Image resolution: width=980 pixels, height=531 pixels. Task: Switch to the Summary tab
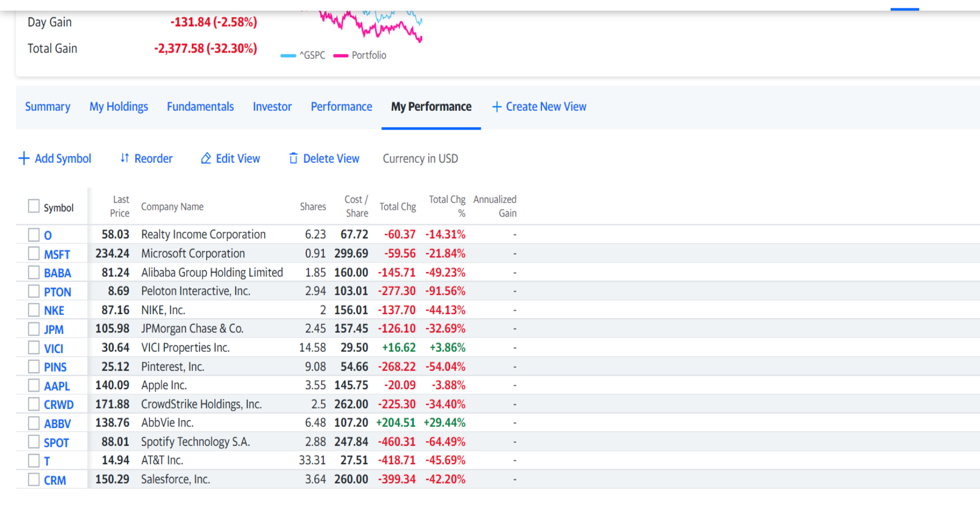tap(48, 107)
